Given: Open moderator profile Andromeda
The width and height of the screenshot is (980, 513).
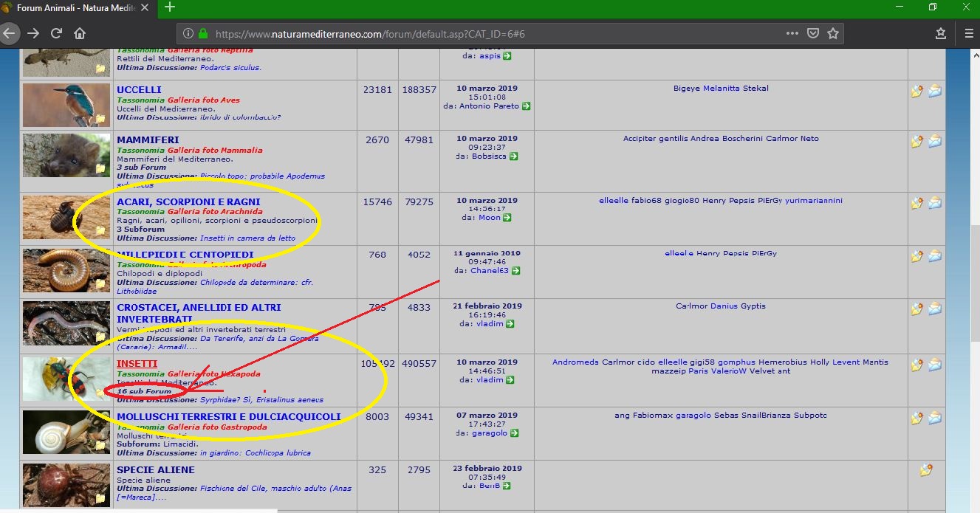Looking at the screenshot, I should (575, 362).
